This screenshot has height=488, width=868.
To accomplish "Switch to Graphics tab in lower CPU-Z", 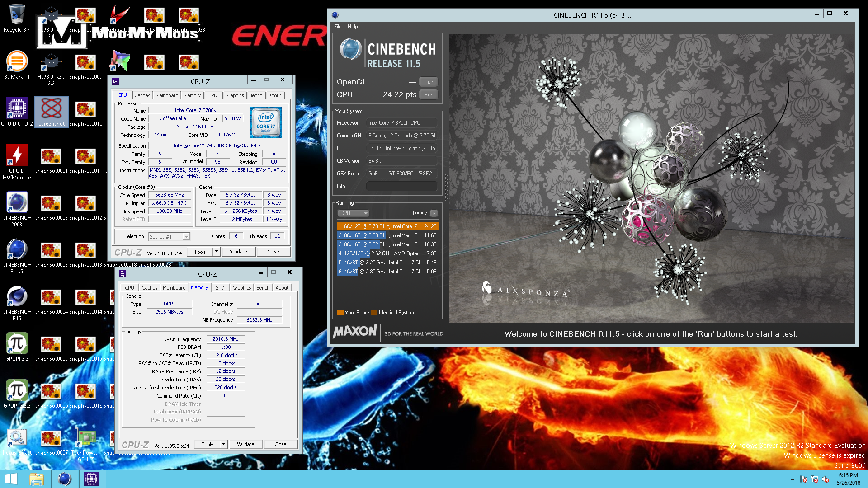I will click(x=242, y=288).
